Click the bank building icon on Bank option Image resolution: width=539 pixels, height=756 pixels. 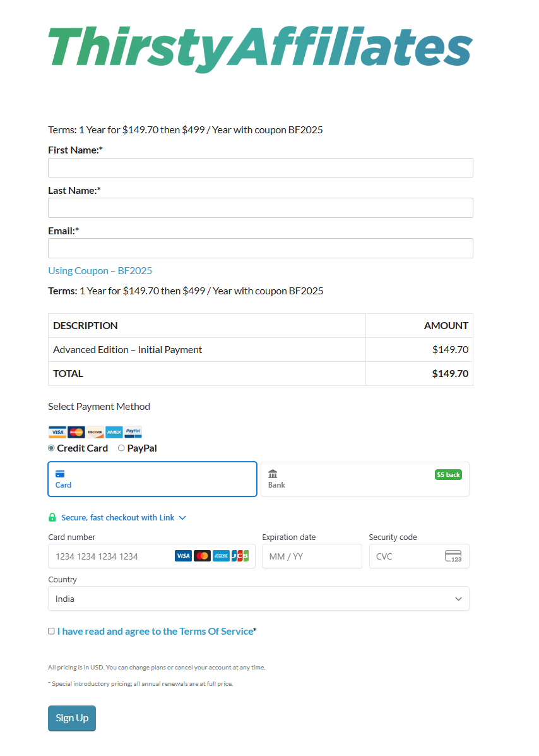[271, 473]
